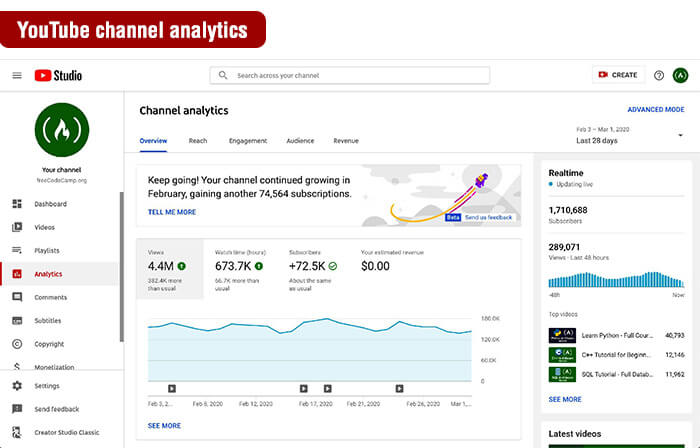Click the Settings gear icon
The image size is (700, 448).
point(17,386)
